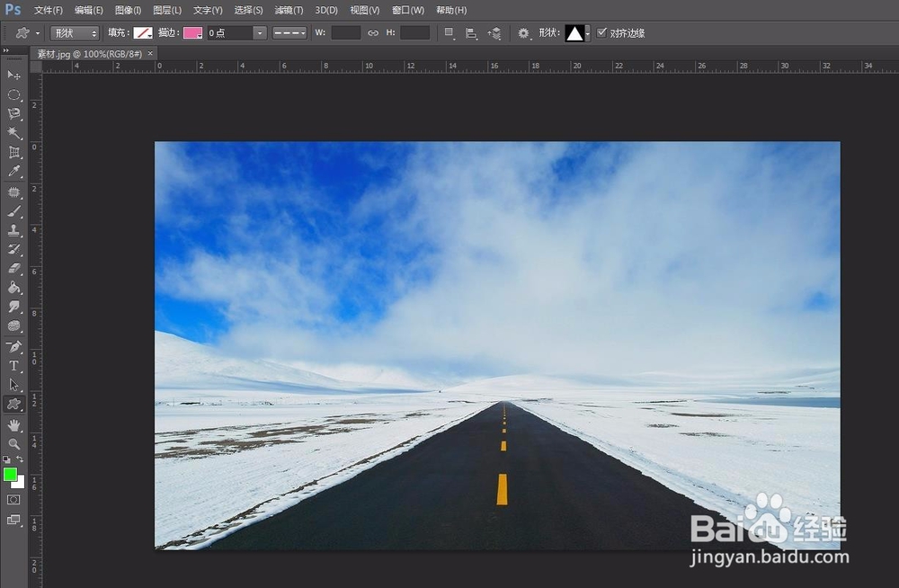Toggle the link width and height icon

[x=373, y=33]
